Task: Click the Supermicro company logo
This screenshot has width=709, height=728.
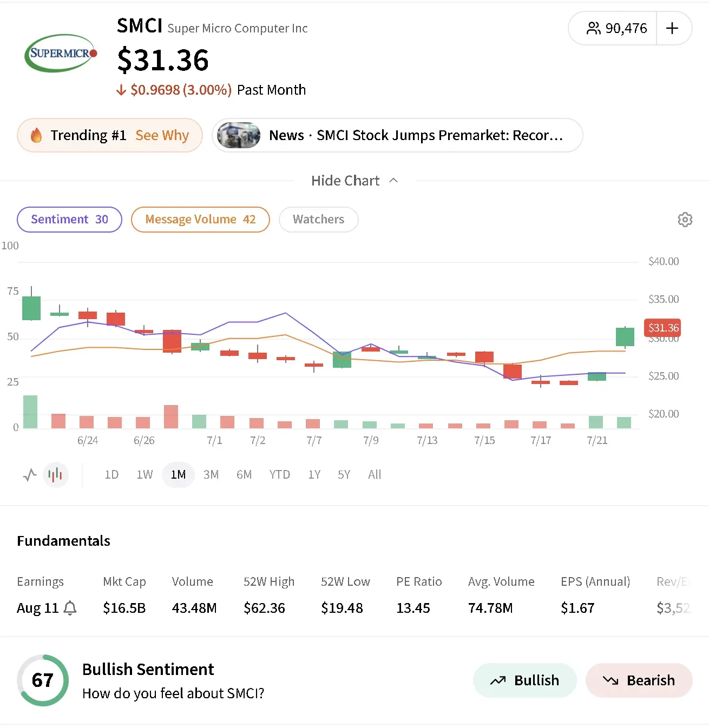Action: pos(61,53)
